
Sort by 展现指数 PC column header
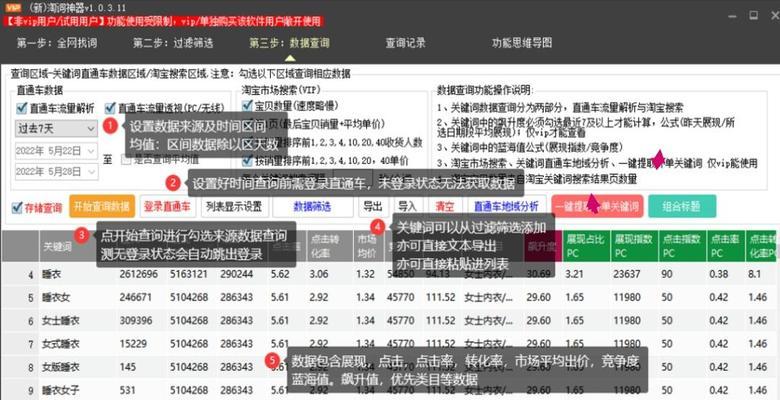tap(634, 246)
